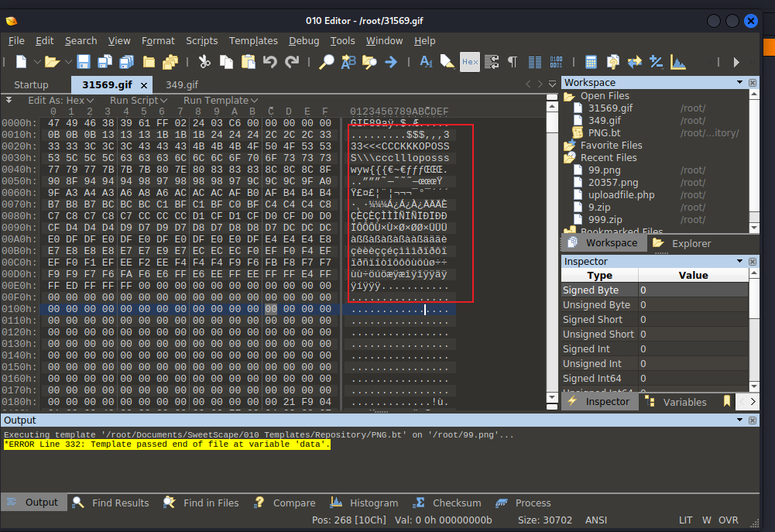Select uploadfile.php in Recent Files
The image size is (775, 532).
pos(621,195)
